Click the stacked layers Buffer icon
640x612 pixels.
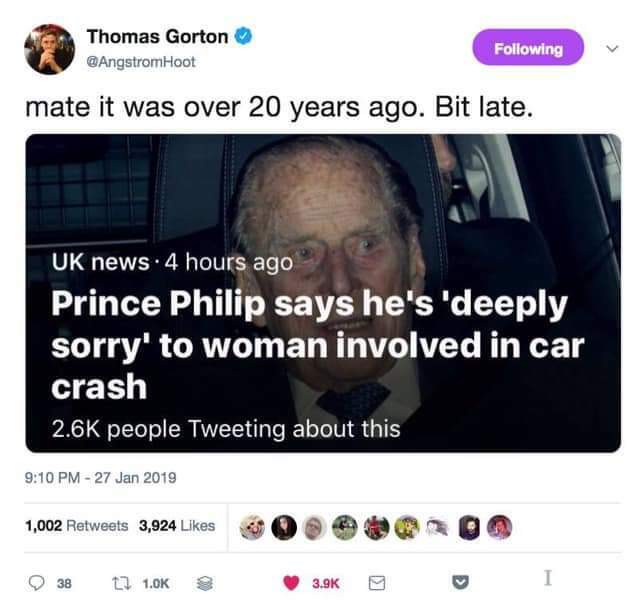[205, 583]
